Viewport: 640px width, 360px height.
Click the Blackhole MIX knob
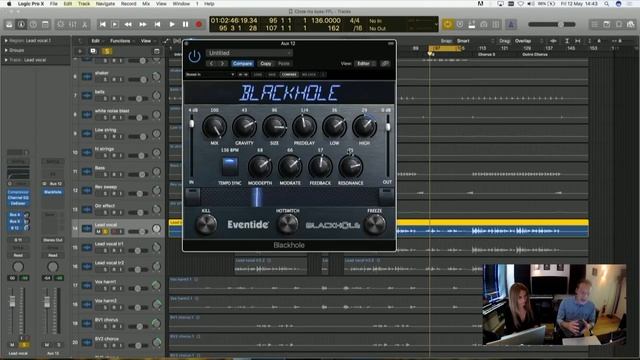pos(214,127)
